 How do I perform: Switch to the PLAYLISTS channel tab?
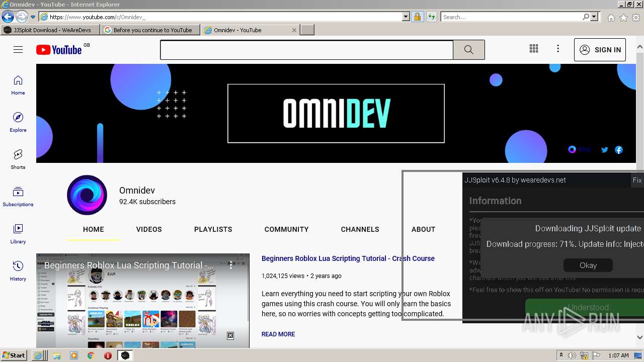tap(213, 229)
